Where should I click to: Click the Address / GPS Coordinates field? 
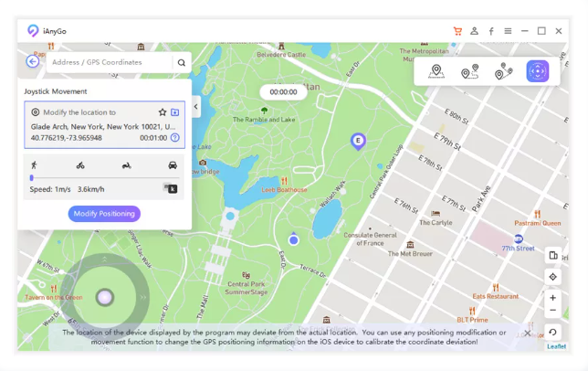point(110,63)
